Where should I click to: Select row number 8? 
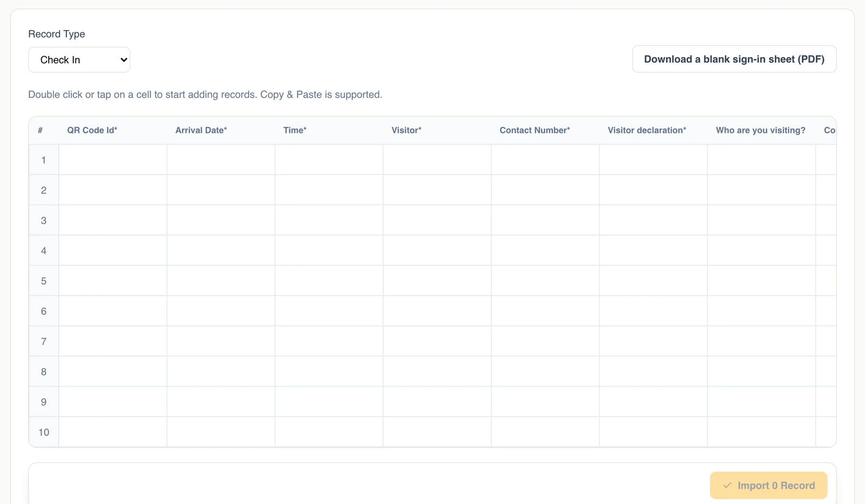click(x=44, y=372)
